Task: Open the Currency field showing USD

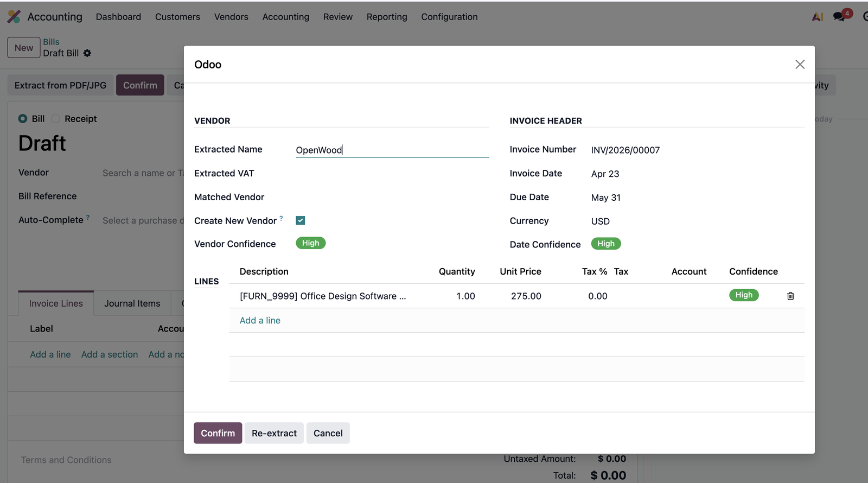Action: (601, 221)
